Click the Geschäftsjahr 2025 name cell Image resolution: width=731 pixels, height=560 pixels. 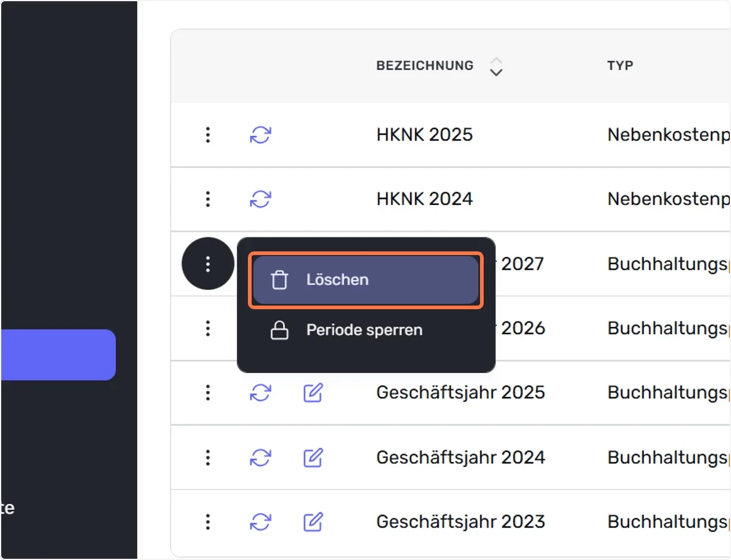pyautogui.click(x=461, y=393)
